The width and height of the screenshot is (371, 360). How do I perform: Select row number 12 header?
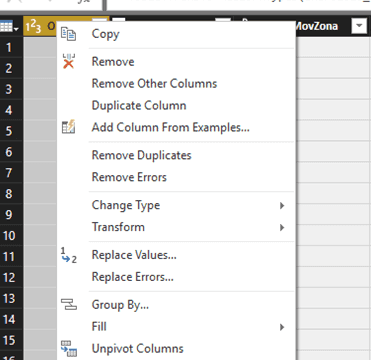(9, 277)
